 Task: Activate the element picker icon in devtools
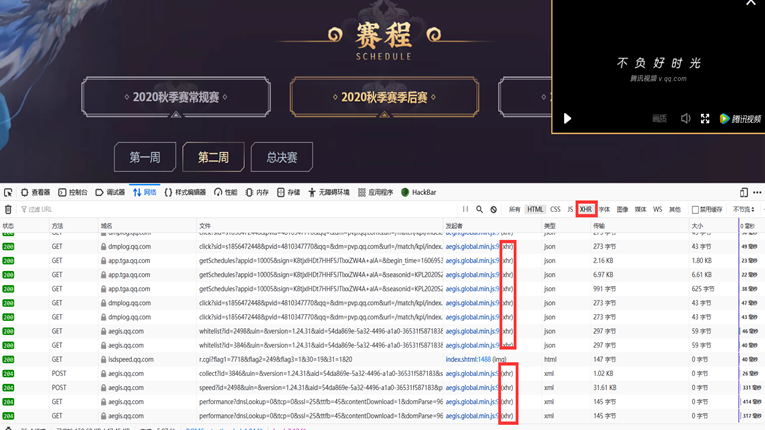click(x=8, y=192)
